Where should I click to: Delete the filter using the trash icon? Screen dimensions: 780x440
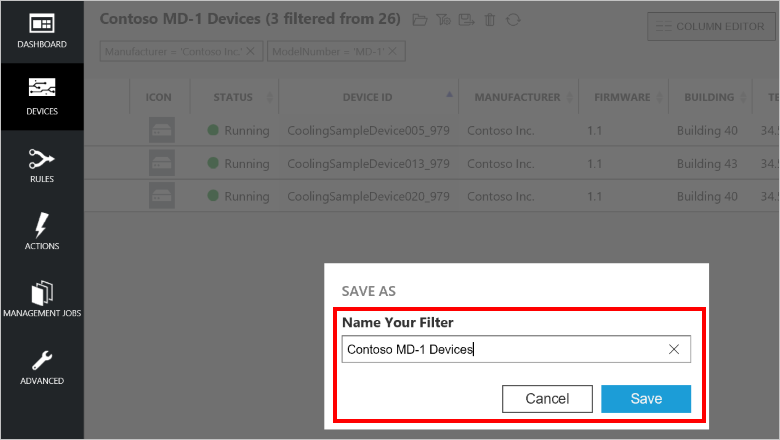coord(490,20)
